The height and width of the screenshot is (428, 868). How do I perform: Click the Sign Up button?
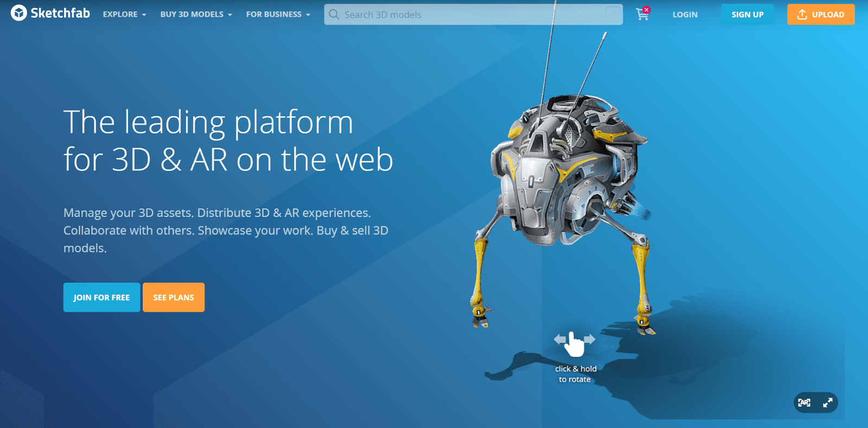(x=748, y=15)
